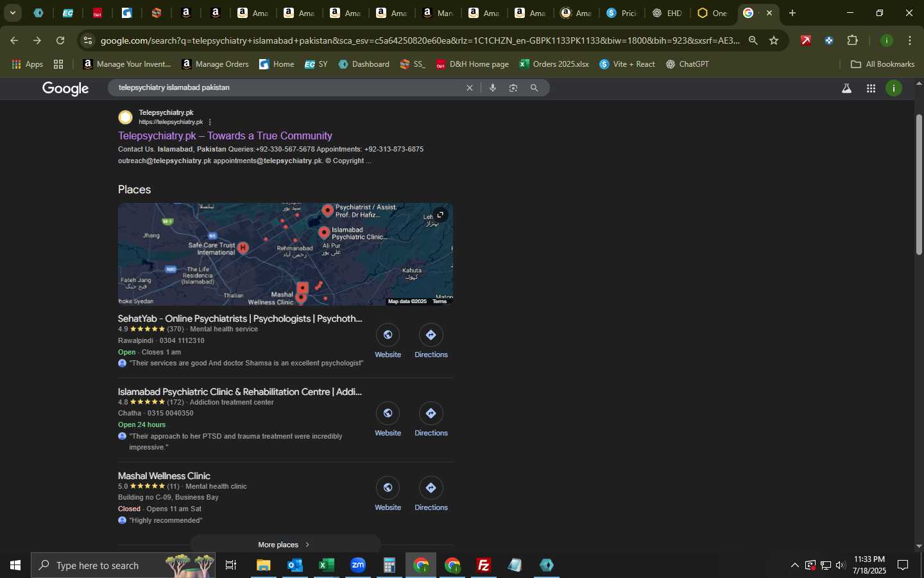
Task: Open Task View on the taskbar
Action: point(231,565)
